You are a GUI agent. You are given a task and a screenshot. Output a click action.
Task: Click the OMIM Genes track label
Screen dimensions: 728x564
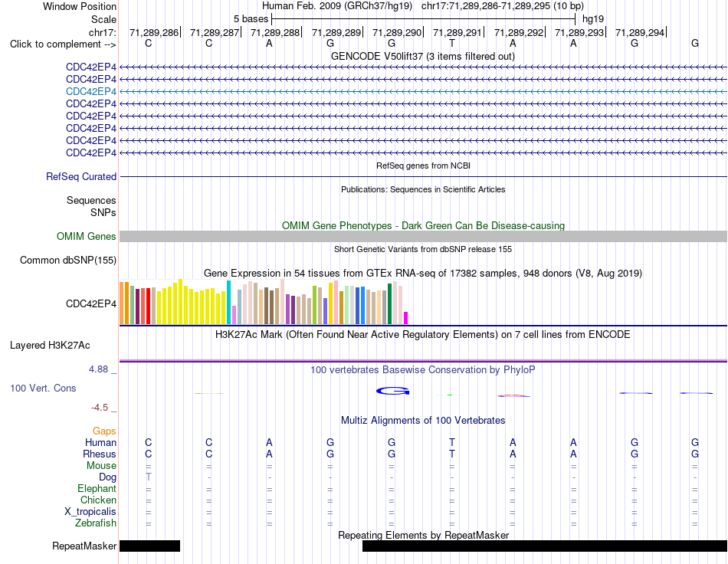pyautogui.click(x=87, y=236)
